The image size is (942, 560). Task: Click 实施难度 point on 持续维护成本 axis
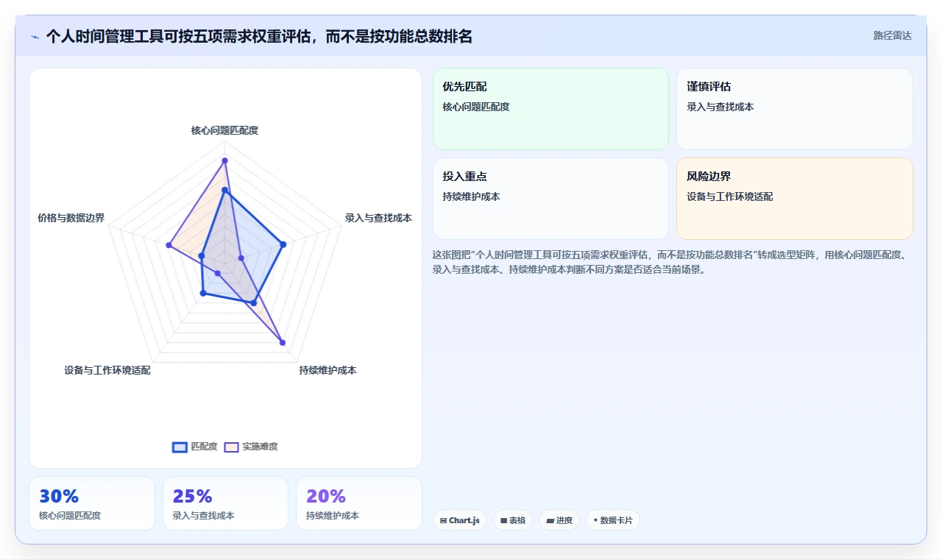click(282, 341)
